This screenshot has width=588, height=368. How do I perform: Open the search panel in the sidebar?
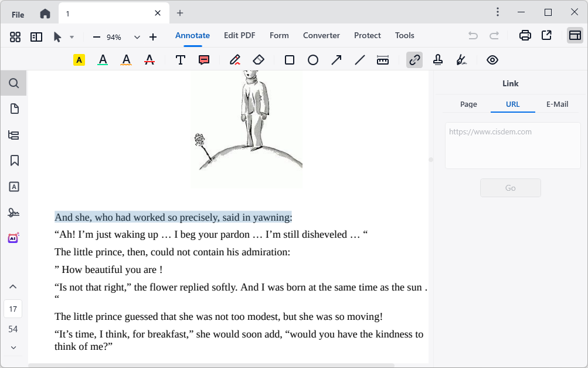[x=13, y=83]
